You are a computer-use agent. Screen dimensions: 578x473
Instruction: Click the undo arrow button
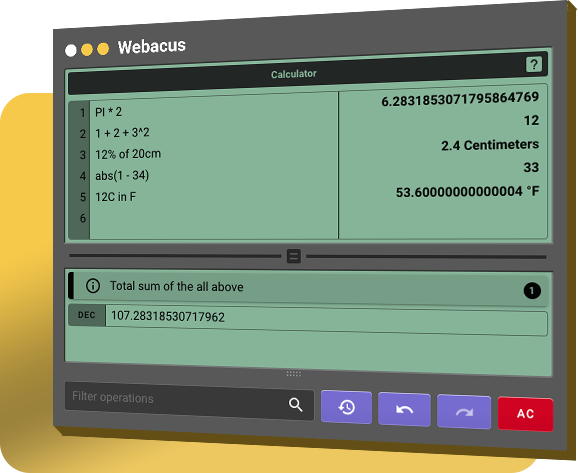pyautogui.click(x=404, y=410)
